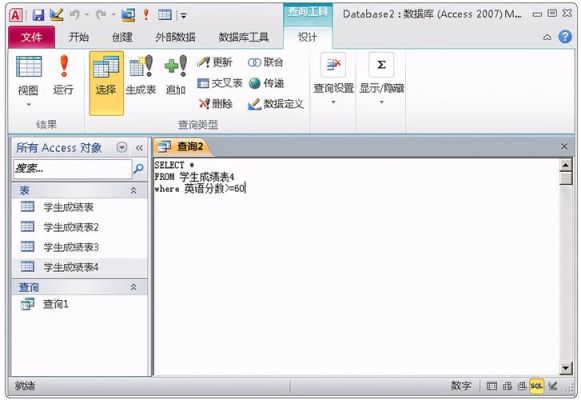Click the SQL editor's scroll down arrow
Image resolution: width=581 pixels, height=400 pixels.
click(x=566, y=368)
